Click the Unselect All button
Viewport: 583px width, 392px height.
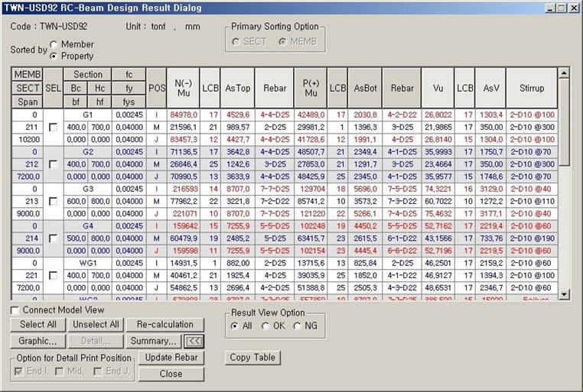click(95, 325)
